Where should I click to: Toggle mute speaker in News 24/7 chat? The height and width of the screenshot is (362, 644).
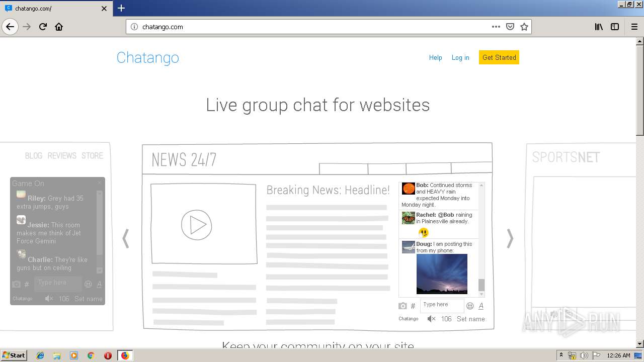click(x=431, y=319)
